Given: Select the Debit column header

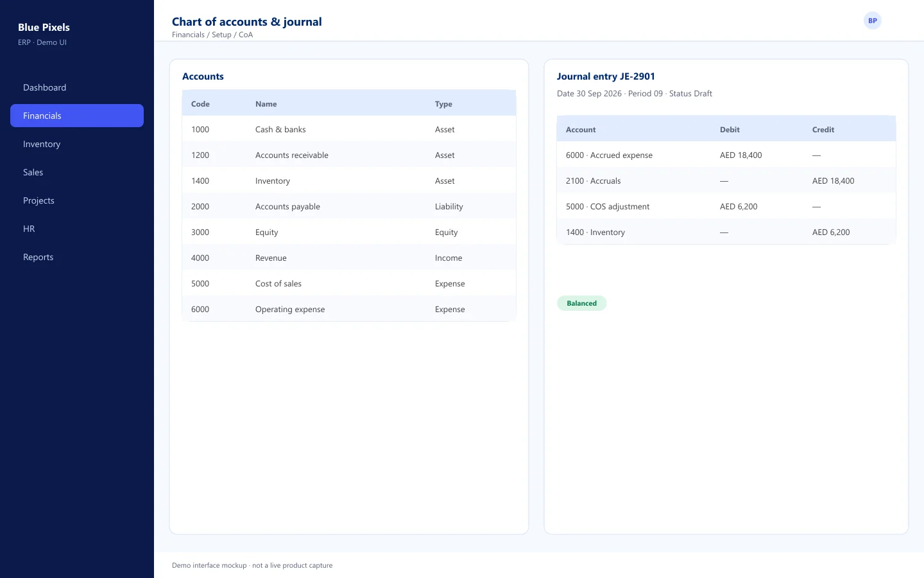Looking at the screenshot, I should 730,130.
